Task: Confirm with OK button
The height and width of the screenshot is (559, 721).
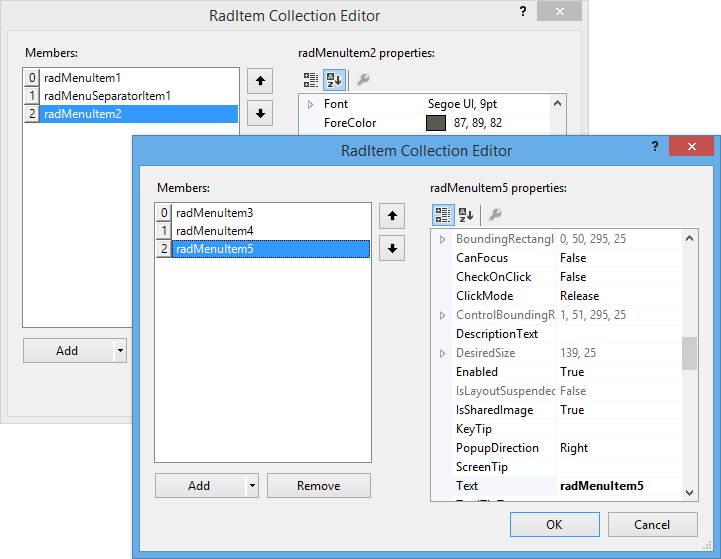Action: click(555, 525)
